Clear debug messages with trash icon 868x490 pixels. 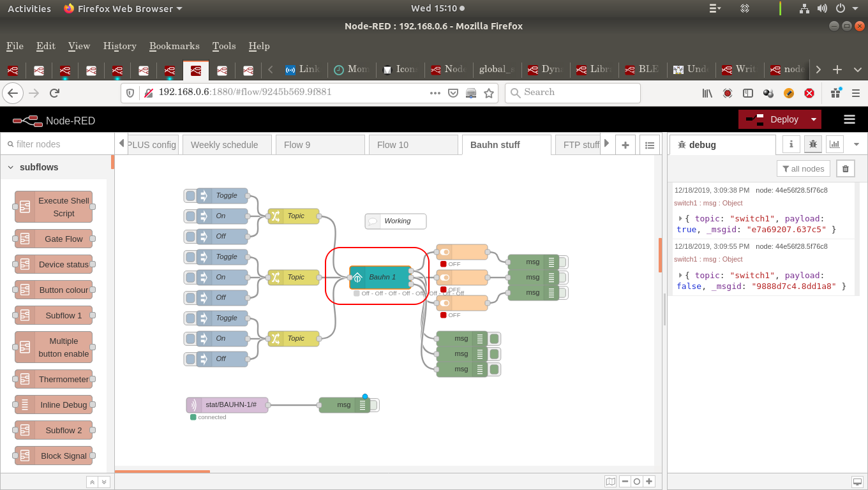click(x=845, y=168)
